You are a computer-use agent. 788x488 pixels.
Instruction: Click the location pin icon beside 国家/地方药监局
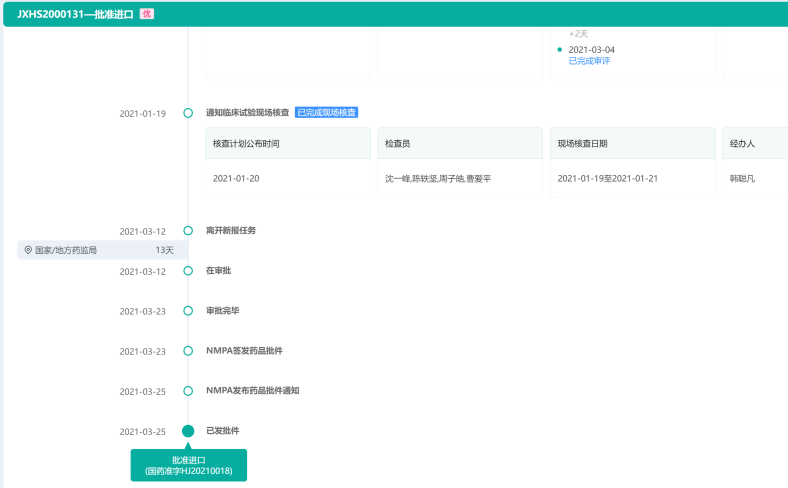(28, 250)
